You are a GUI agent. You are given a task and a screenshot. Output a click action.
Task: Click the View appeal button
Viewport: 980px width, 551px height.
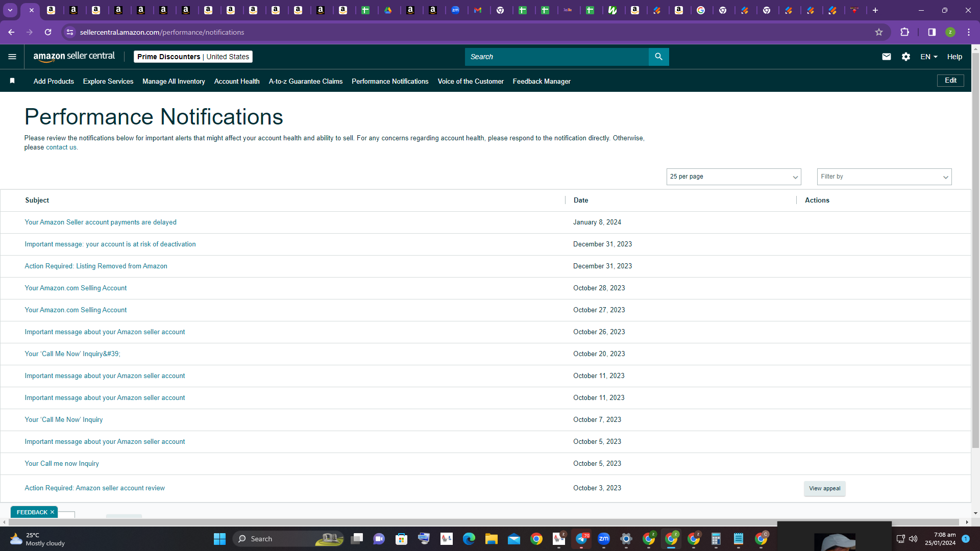click(824, 488)
